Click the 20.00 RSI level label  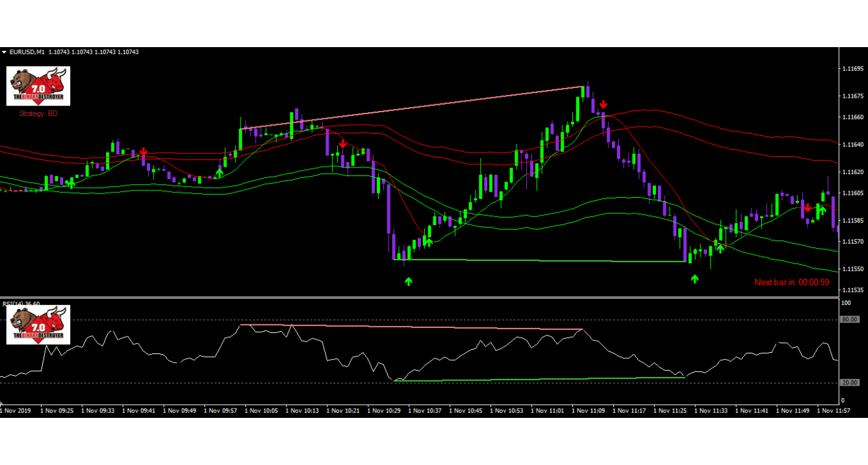coord(851,383)
